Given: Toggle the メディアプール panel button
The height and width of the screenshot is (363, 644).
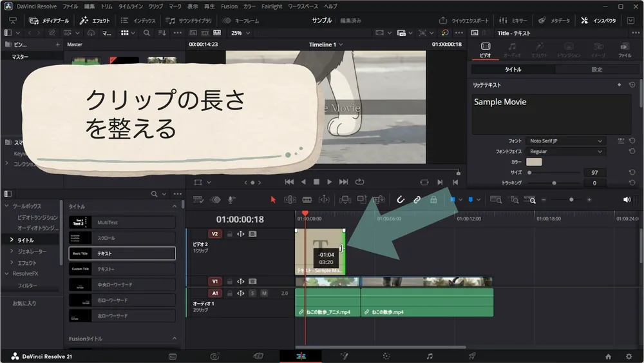Looking at the screenshot, I should point(49,21).
